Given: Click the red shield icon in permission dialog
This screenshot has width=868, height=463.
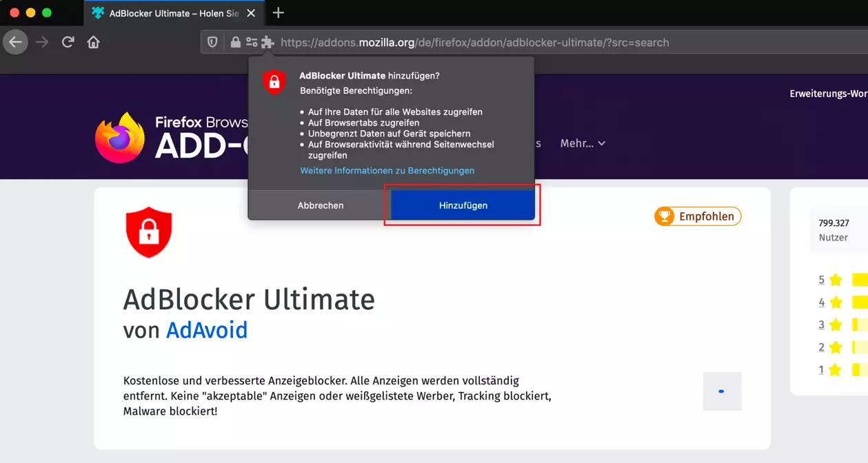Looking at the screenshot, I should pyautogui.click(x=274, y=82).
